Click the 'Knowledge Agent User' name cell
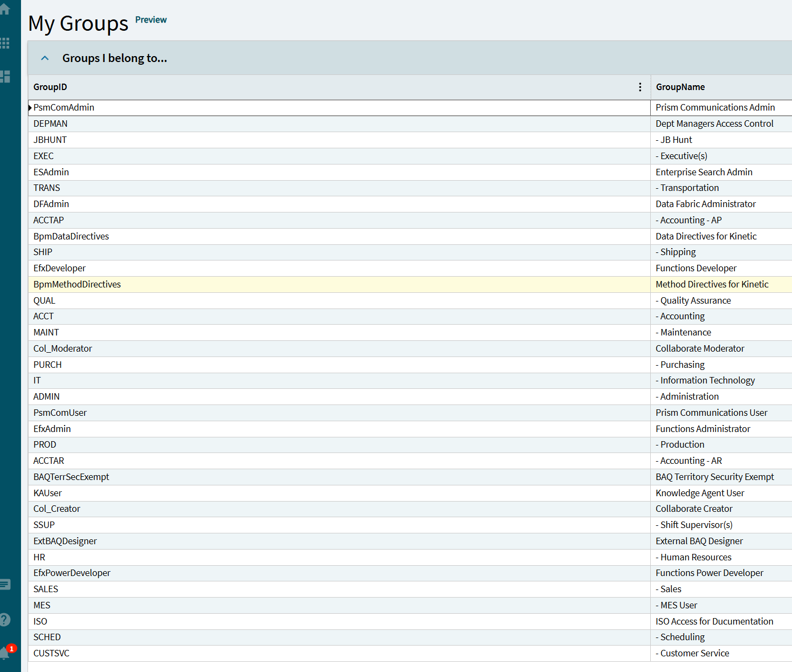 tap(699, 493)
